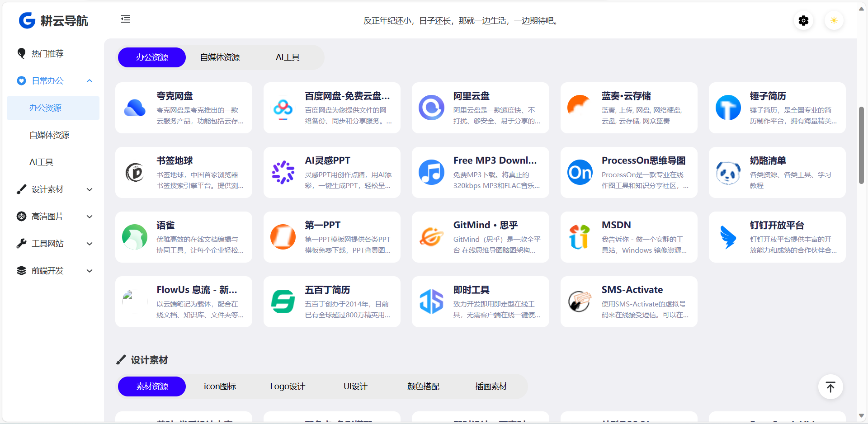
Task: Open the 语雀 green icon
Action: click(x=135, y=237)
